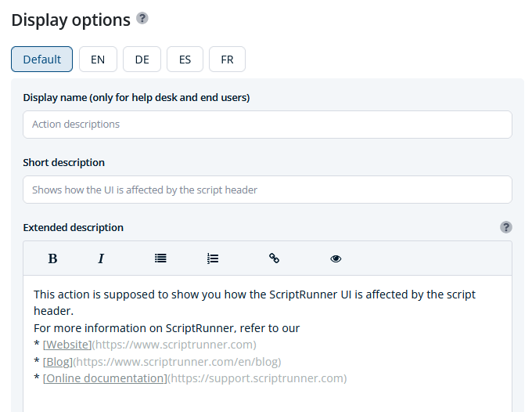Screen dimensions: 532x412
Task: Focus the Display name input field
Action: [268, 125]
